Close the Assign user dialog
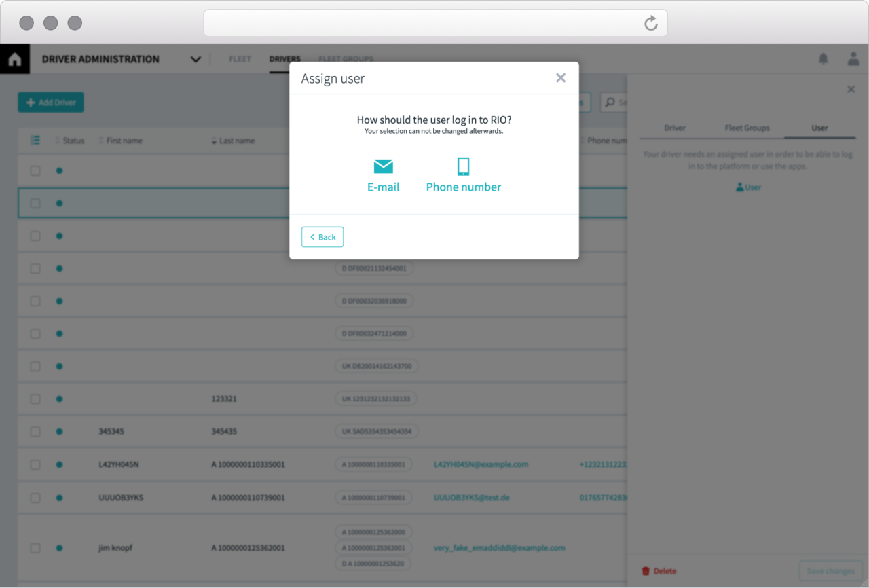869x588 pixels. pos(561,78)
